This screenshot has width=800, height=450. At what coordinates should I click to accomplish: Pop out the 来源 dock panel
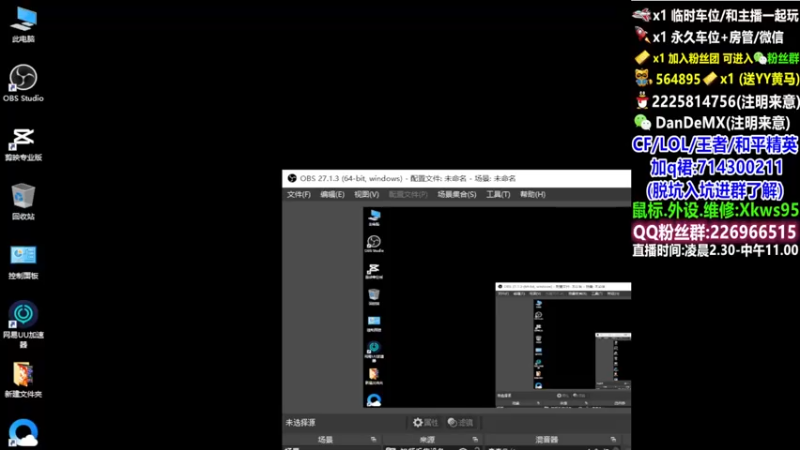pos(475,439)
